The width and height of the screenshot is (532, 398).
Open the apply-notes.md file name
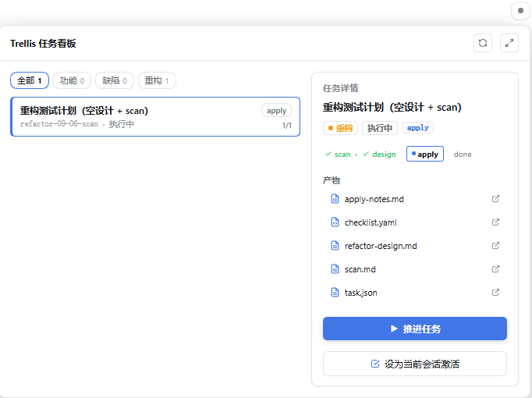coord(374,199)
